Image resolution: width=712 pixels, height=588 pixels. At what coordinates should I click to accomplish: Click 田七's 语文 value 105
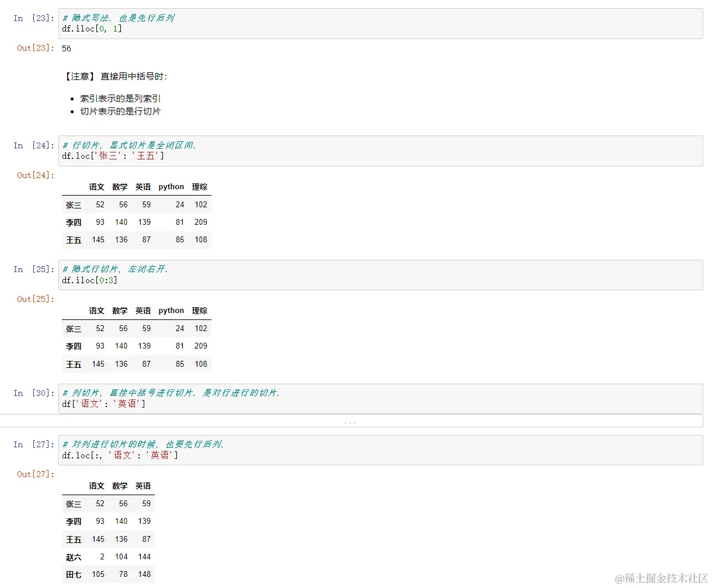[x=98, y=575]
